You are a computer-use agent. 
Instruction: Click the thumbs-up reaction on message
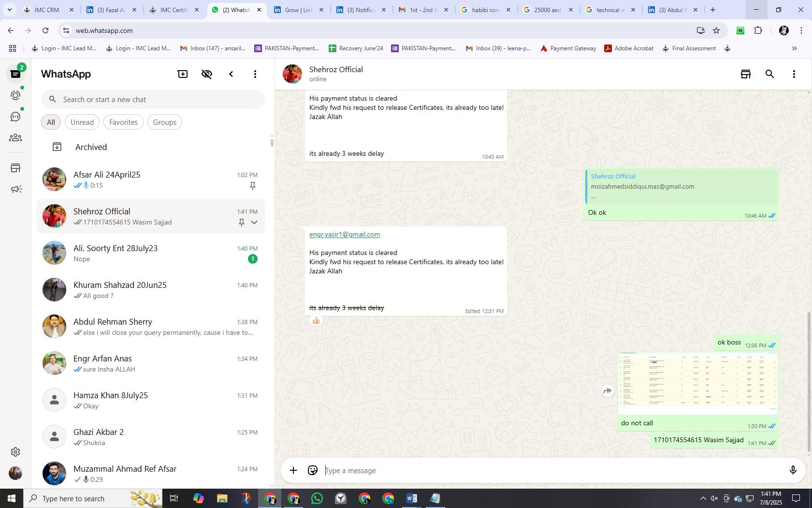pos(316,321)
